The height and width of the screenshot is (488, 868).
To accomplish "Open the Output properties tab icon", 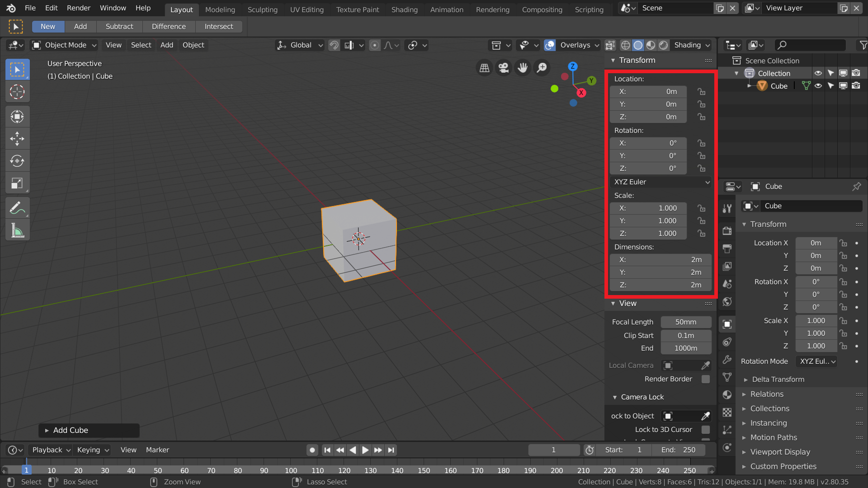I will click(x=727, y=249).
